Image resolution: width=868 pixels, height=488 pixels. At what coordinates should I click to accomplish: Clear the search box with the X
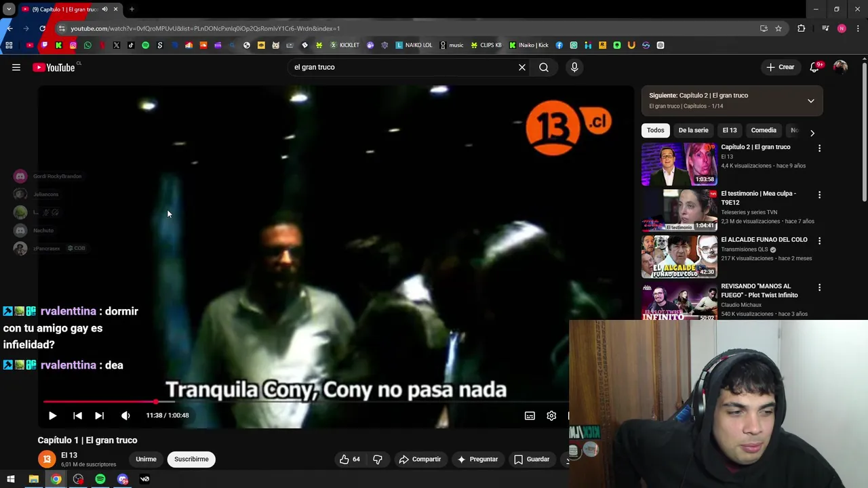522,67
